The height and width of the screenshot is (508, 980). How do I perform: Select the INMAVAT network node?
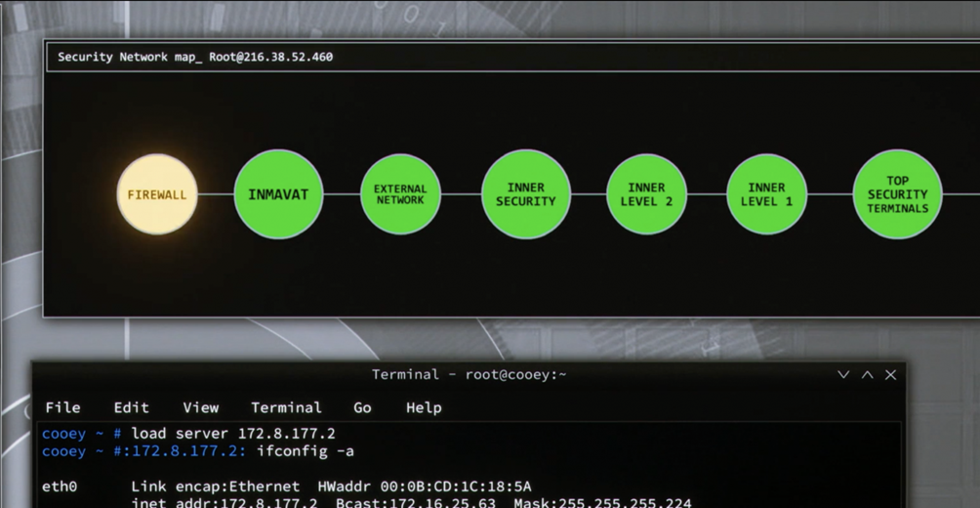tap(278, 194)
